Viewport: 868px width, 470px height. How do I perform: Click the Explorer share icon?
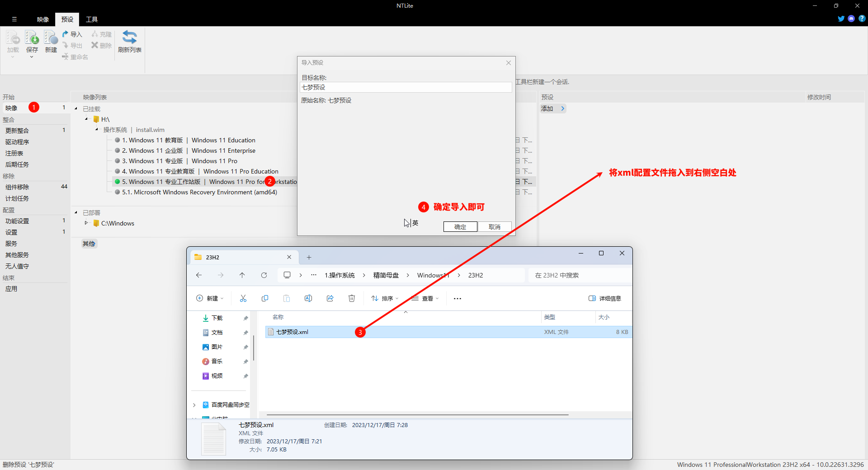pyautogui.click(x=330, y=298)
